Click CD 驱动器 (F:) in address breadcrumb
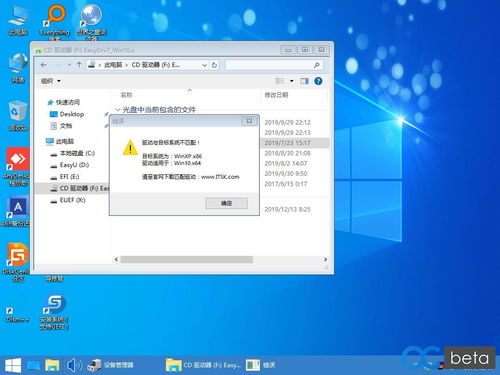 click(x=155, y=65)
